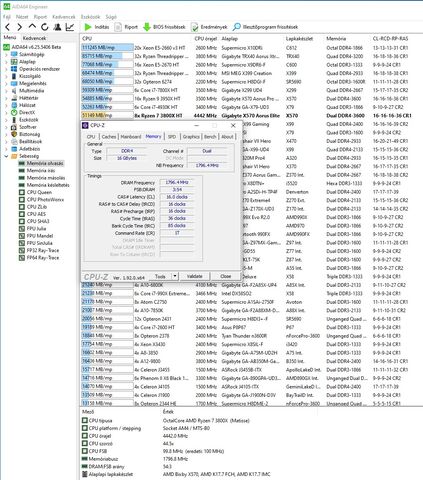Expand the Háttértár tree node
Image resolution: width=423 pixels, height=480 pixels.
pos(6,98)
